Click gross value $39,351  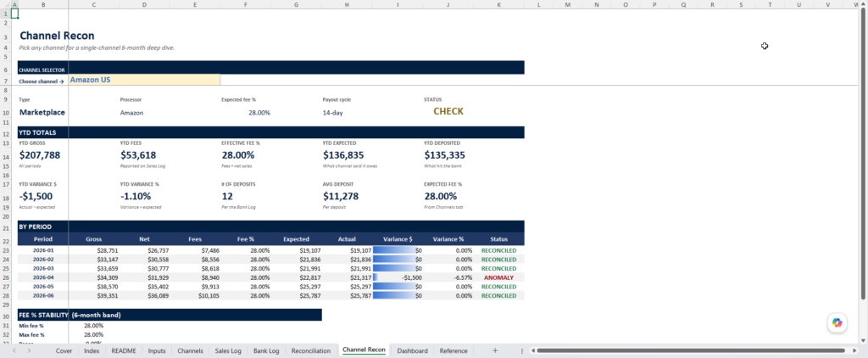(x=93, y=296)
